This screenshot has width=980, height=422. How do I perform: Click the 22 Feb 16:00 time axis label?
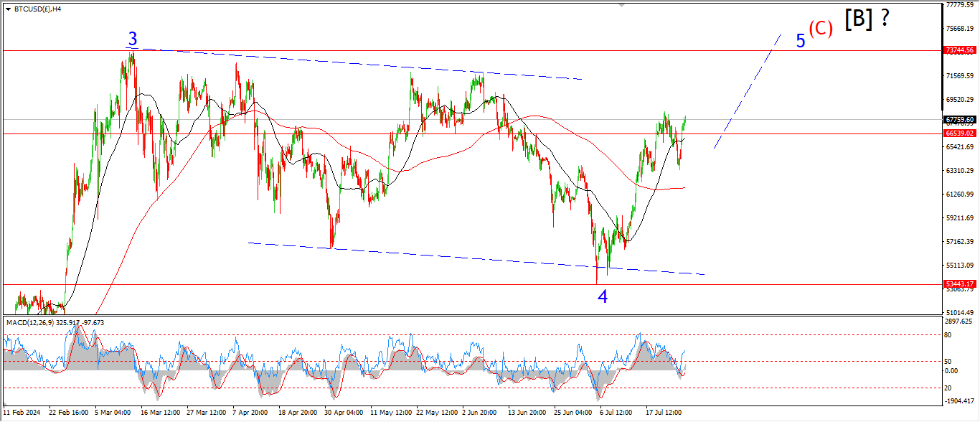[69, 413]
